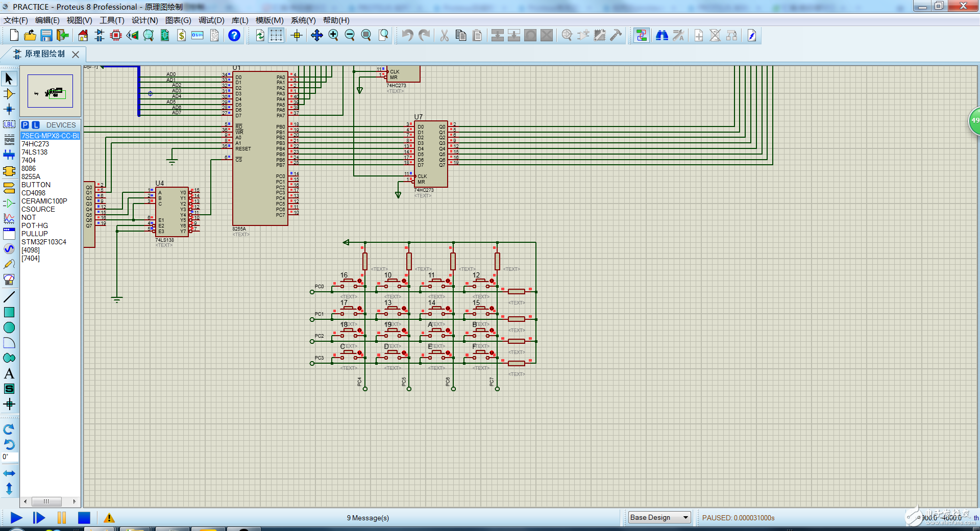Zoom out with the minus magnifier icon
The width and height of the screenshot is (980, 531).
tap(350, 35)
